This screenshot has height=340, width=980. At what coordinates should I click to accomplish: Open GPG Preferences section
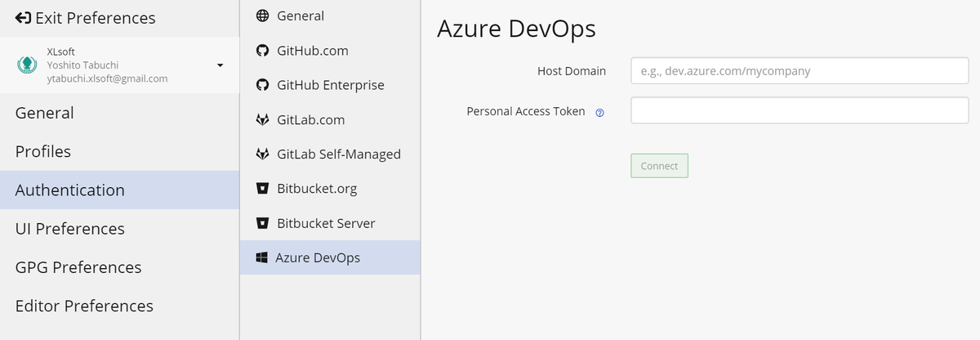pos(78,267)
